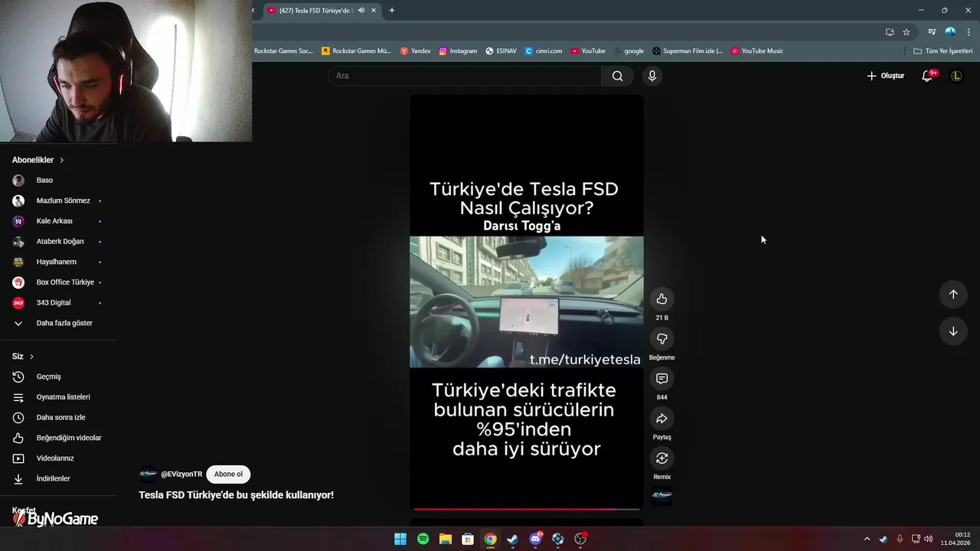Go to the previous short with up arrow
This screenshot has width=980, height=551.
pyautogui.click(x=953, y=295)
